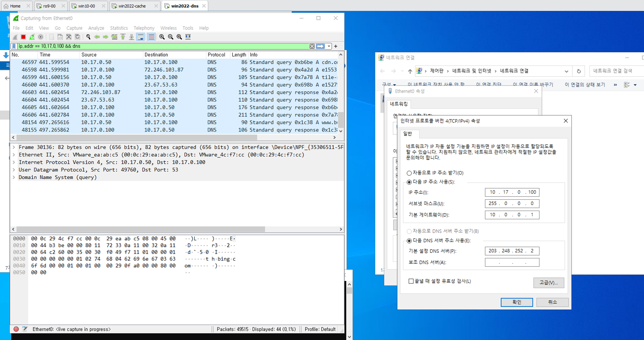Open Go to specified packet
644x340 pixels.
click(114, 37)
